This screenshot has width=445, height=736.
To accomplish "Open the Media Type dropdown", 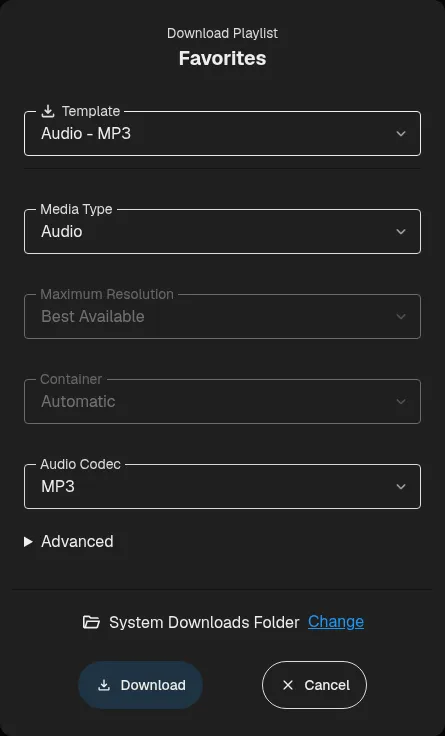I will [222, 231].
